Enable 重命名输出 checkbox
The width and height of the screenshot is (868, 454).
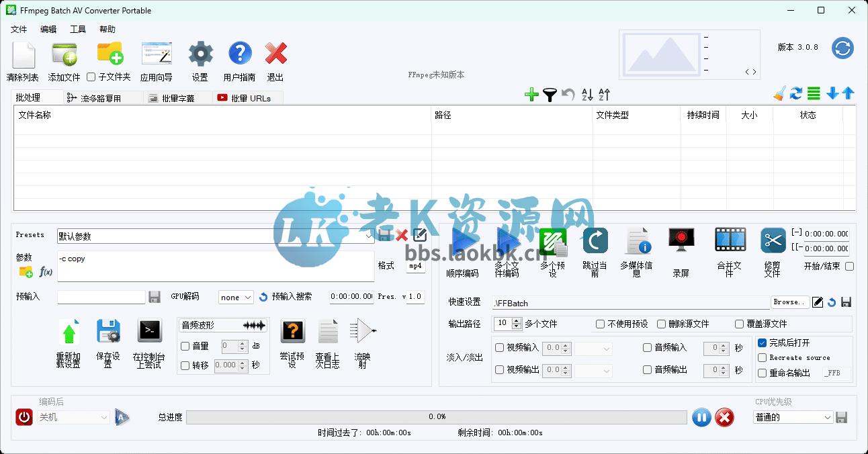click(x=763, y=373)
